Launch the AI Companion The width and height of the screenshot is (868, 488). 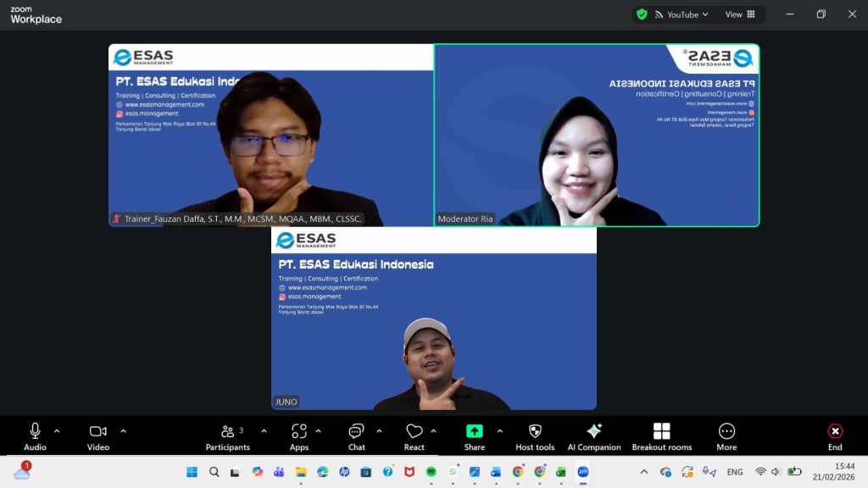(594, 436)
